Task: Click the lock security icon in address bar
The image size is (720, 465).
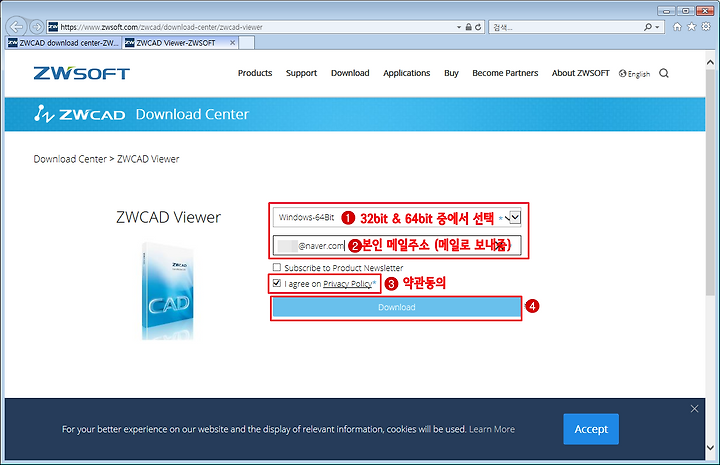Action: click(468, 27)
